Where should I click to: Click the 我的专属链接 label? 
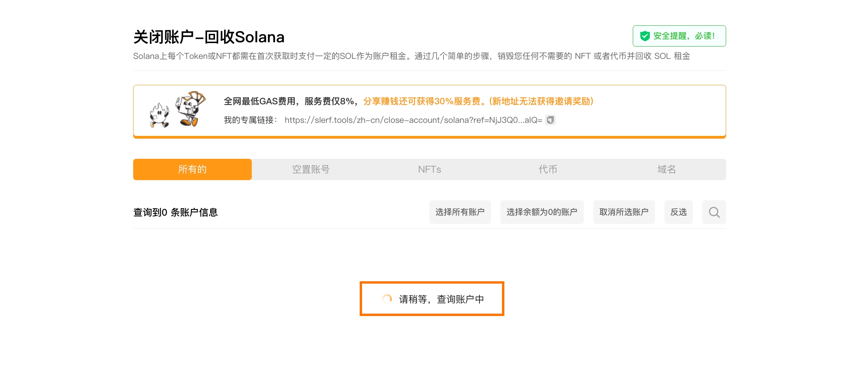pos(250,120)
